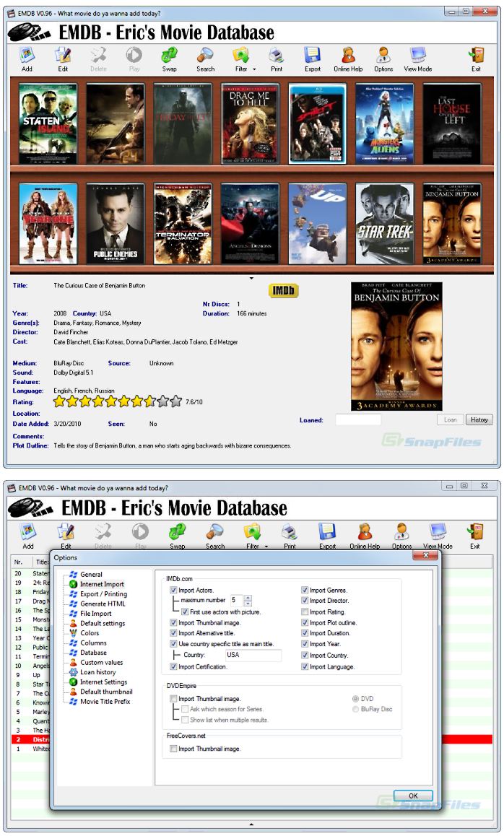The width and height of the screenshot is (504, 836).
Task: Click Edit icon in top window toolbar
Action: point(63,59)
